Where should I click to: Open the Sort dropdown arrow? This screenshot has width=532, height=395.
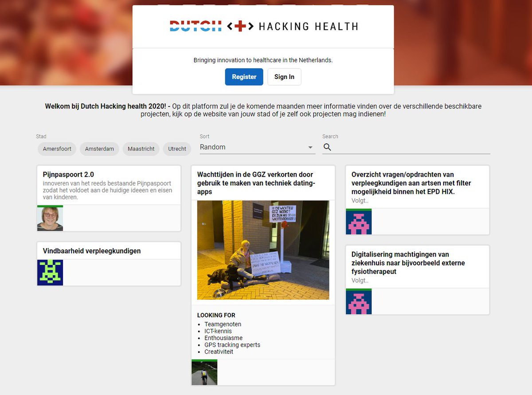pyautogui.click(x=309, y=147)
